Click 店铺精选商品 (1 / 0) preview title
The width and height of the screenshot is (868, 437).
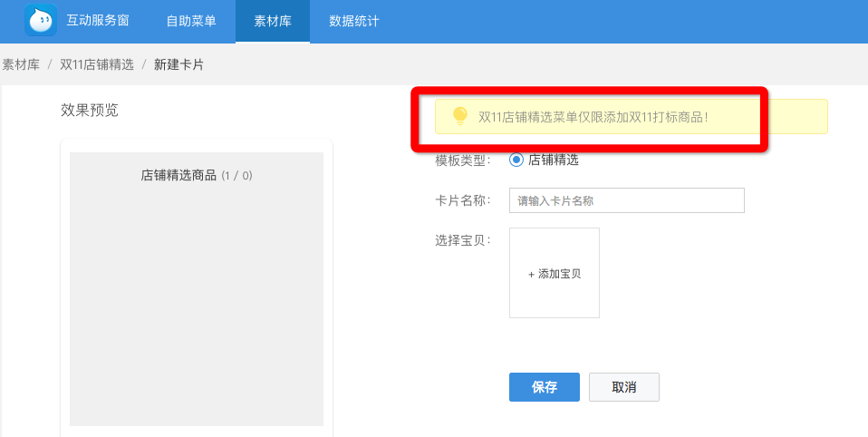(197, 176)
